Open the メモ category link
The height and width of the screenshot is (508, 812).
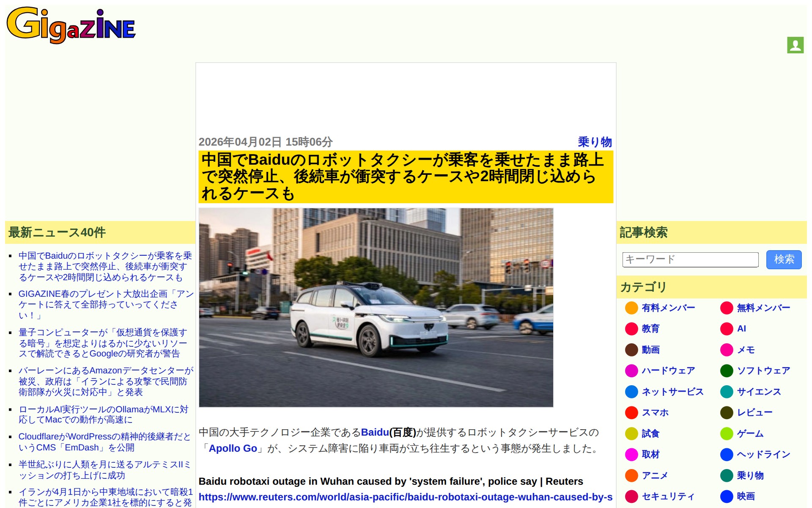pyautogui.click(x=746, y=350)
